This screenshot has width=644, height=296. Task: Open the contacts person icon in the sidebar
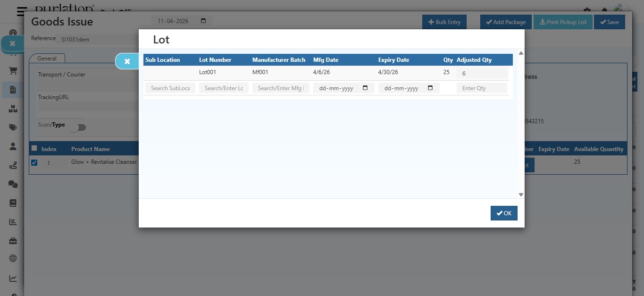click(x=12, y=146)
